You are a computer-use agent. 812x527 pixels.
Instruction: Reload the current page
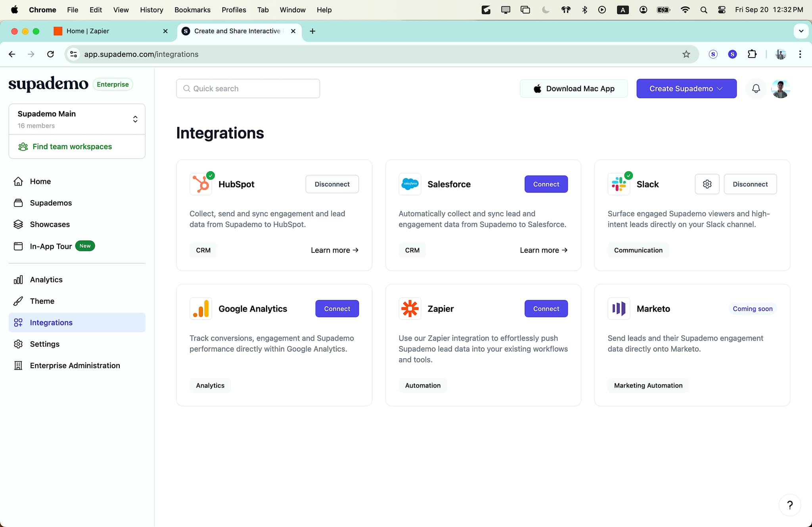pyautogui.click(x=50, y=54)
